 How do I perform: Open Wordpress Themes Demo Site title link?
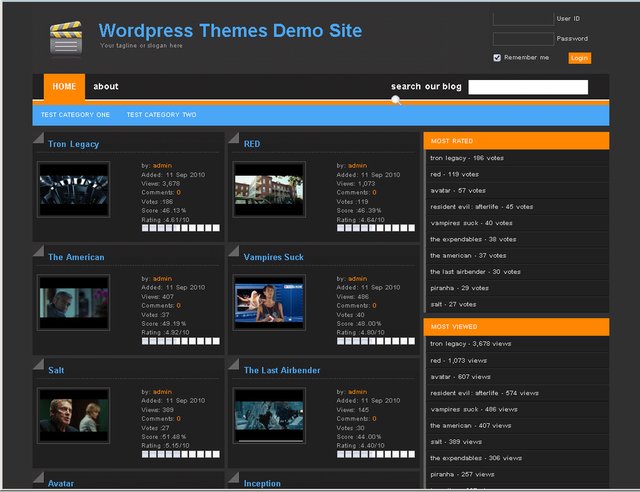[230, 31]
